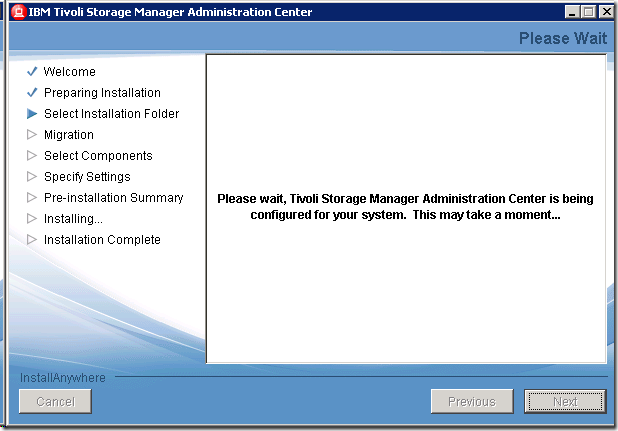Select the Select Installation Folder step label
This screenshot has width=618, height=431.
pos(111,114)
